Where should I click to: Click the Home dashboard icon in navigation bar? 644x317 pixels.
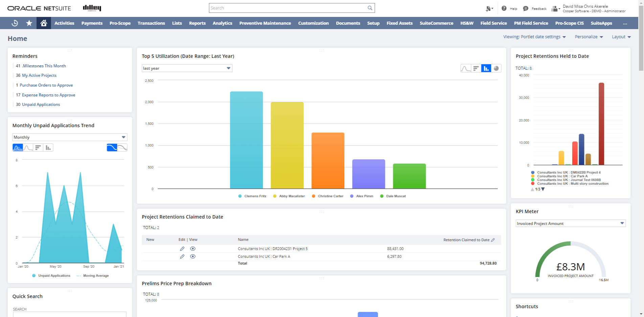[43, 23]
